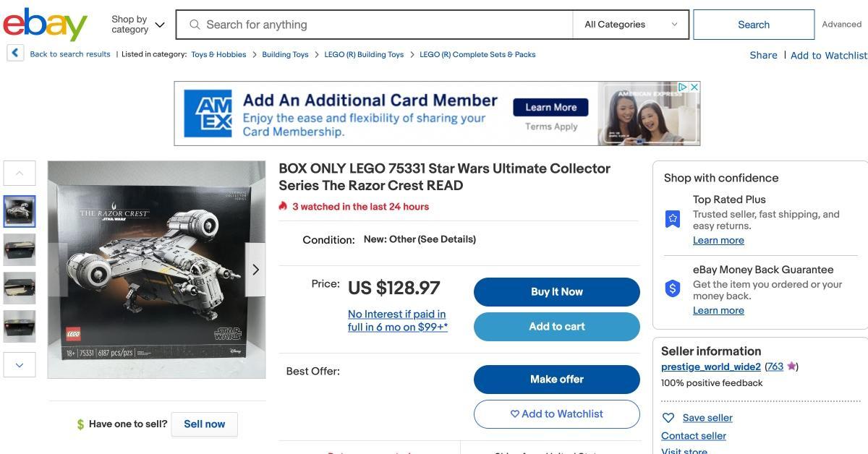Click the back arrow to search results
Viewport: 868px width, 454px height.
[x=15, y=53]
